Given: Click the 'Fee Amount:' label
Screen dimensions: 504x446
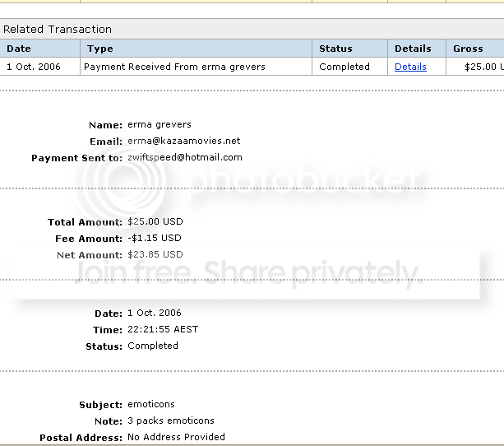Looking at the screenshot, I should (89, 239).
